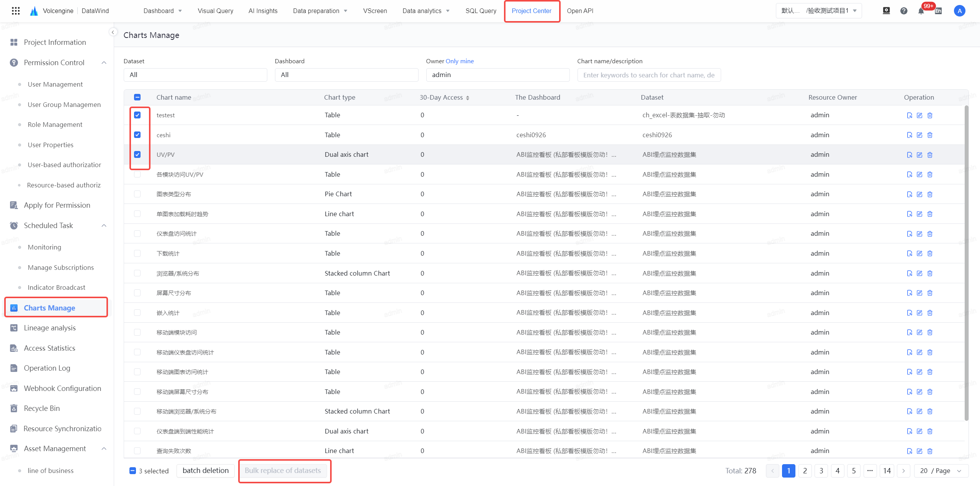Click delete icon for ceshi row

(x=930, y=135)
